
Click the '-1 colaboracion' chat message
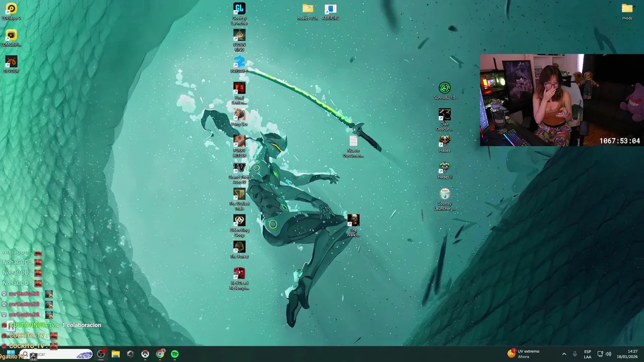click(81, 325)
